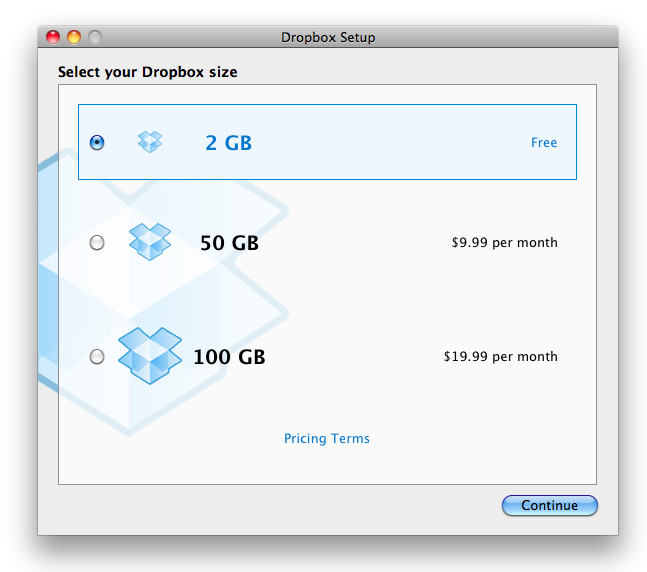Select the 2 GB radio button

(x=97, y=143)
